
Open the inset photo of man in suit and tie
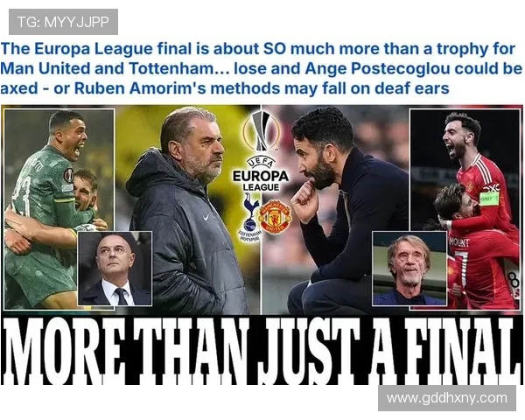pos(115,269)
